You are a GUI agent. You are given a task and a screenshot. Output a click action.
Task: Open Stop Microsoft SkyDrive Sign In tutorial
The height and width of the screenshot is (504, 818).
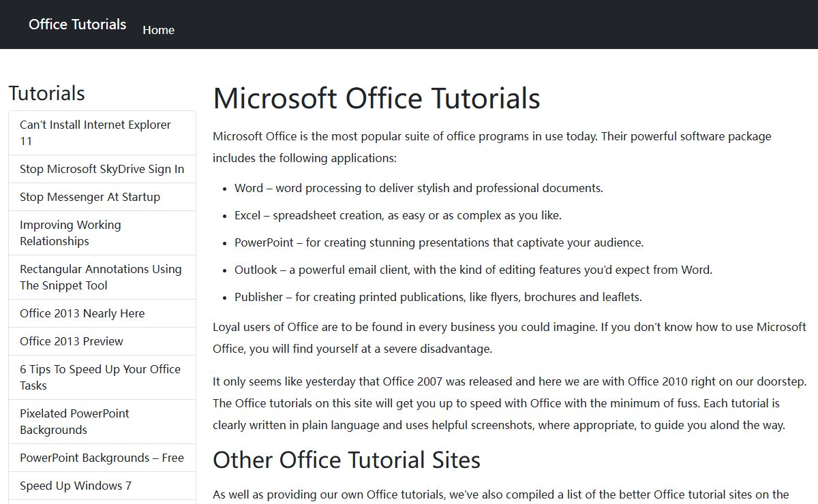click(102, 169)
